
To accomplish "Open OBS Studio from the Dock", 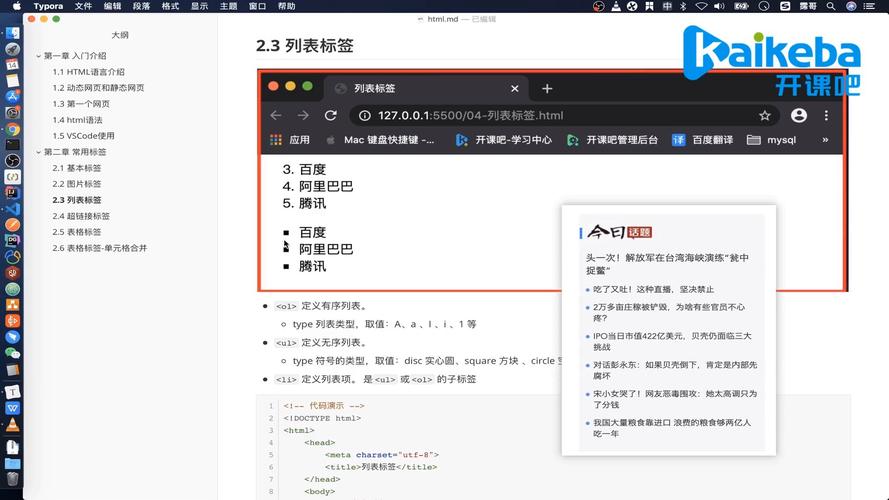I will pos(12,161).
